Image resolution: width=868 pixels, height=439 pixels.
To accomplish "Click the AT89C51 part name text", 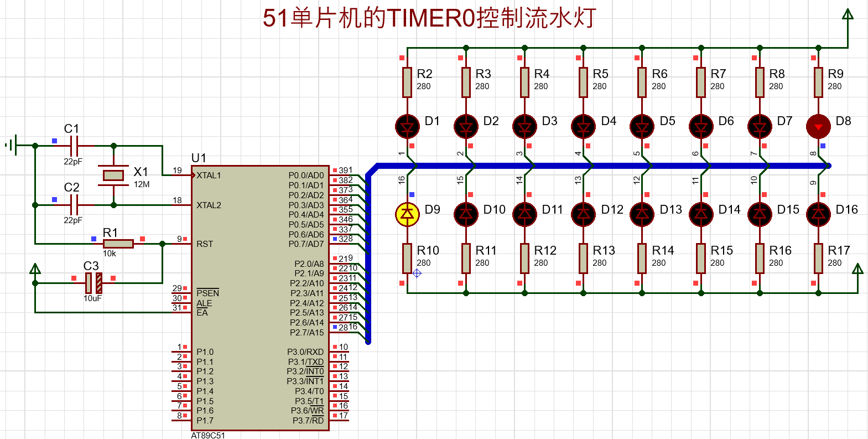I will pos(208,435).
